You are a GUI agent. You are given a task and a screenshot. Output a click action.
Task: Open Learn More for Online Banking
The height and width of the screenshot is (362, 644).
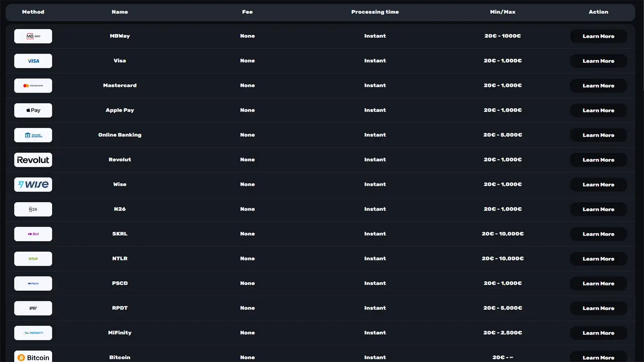[x=599, y=135]
